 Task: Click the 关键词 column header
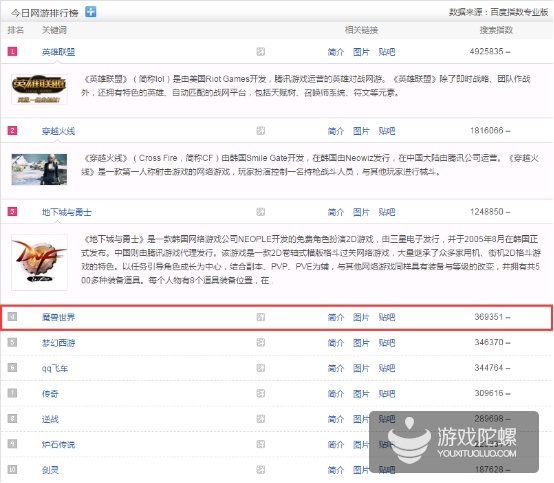point(54,30)
